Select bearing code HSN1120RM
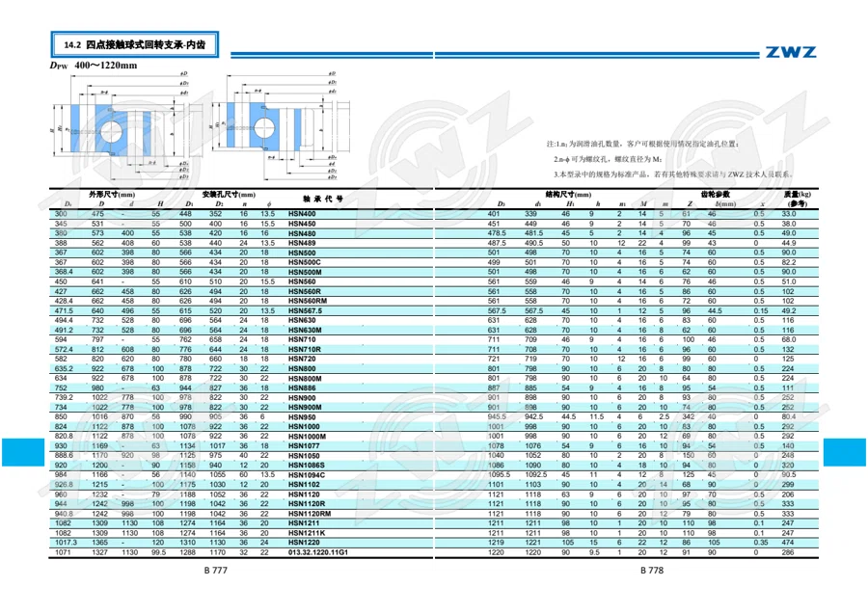This screenshot has width=868, height=614. pyautogui.click(x=310, y=514)
